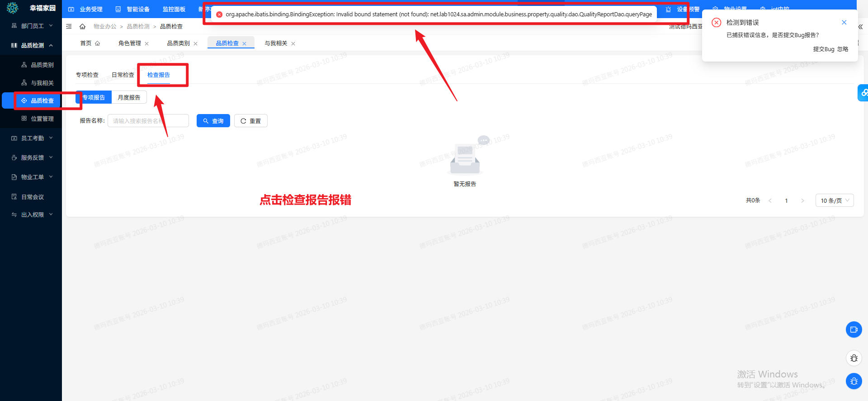The height and width of the screenshot is (401, 868).
Task: Click 忽略 in error notification
Action: click(x=843, y=49)
